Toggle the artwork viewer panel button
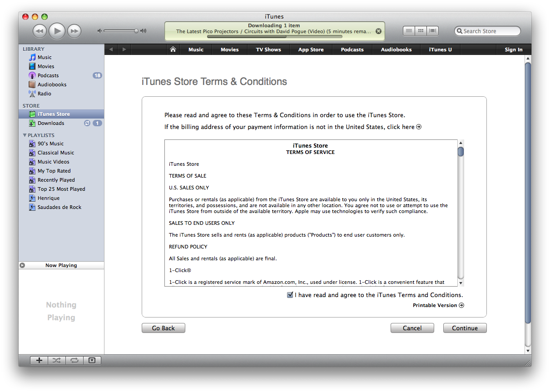This screenshot has width=550, height=392. pos(92,360)
